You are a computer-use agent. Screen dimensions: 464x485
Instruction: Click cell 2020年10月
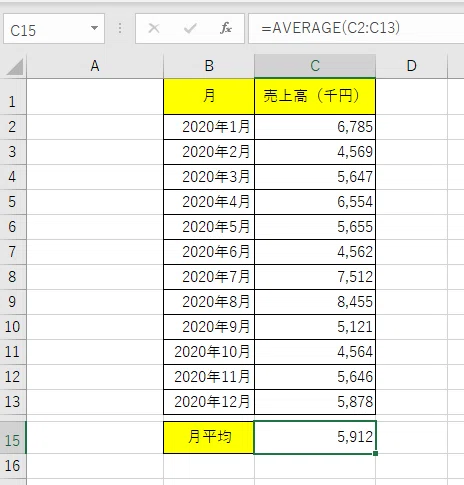coord(209,352)
